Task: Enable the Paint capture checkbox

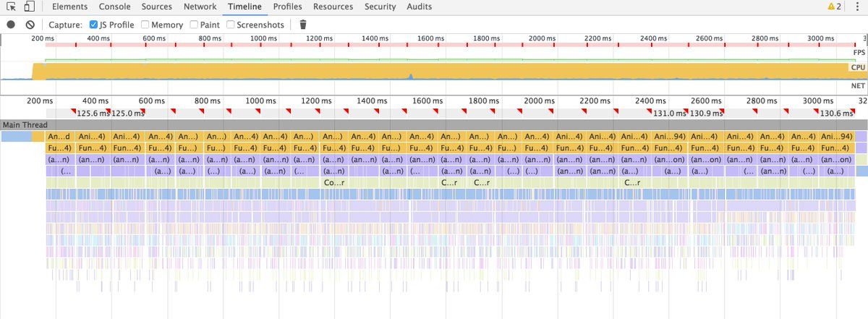Action: tap(194, 25)
